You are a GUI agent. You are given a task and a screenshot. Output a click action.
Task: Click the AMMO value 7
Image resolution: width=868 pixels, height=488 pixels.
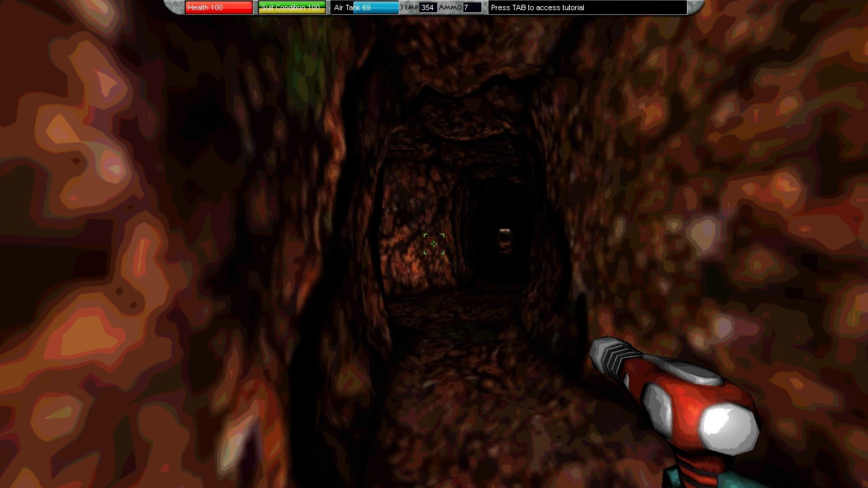472,7
